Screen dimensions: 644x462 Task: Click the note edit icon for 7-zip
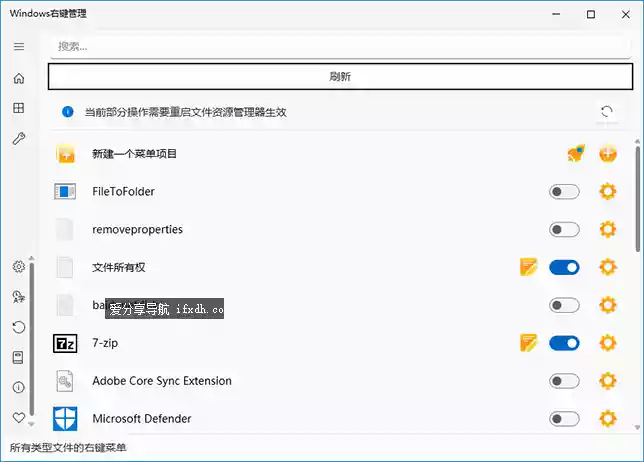(528, 343)
